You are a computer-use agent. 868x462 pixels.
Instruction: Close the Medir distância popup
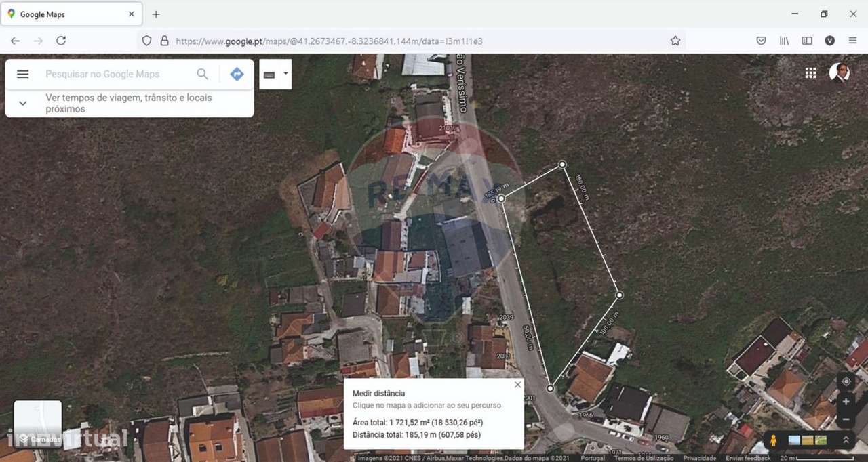[x=518, y=385]
